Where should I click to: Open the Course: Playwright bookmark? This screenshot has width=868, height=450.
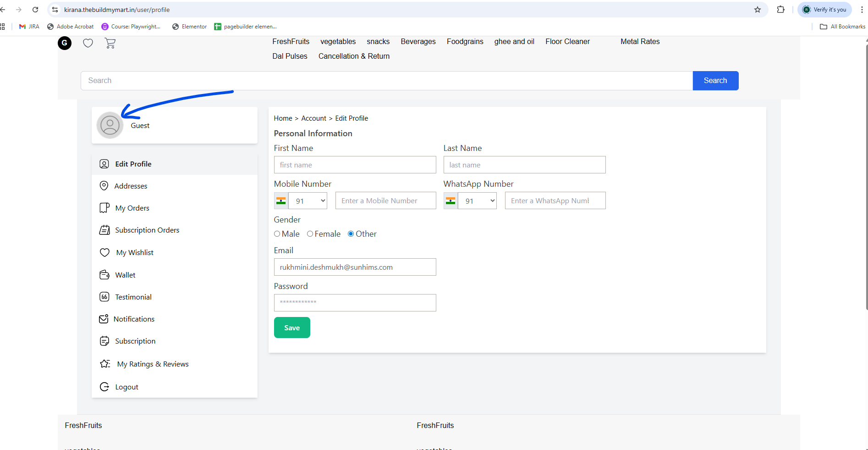point(131,27)
